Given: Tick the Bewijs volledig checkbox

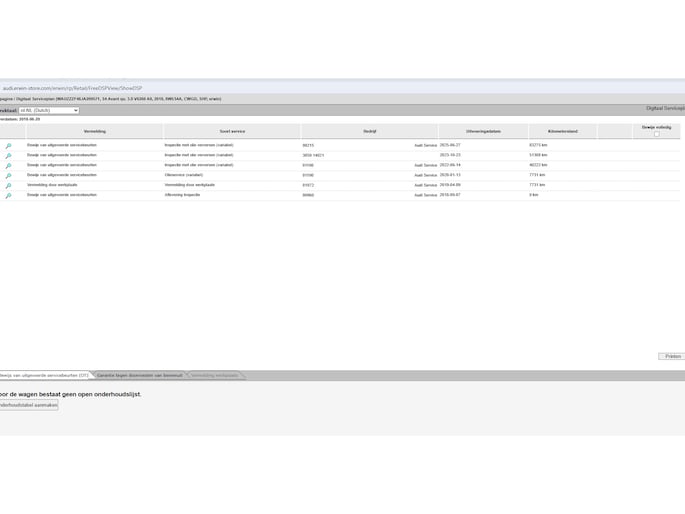Looking at the screenshot, I should pyautogui.click(x=656, y=134).
